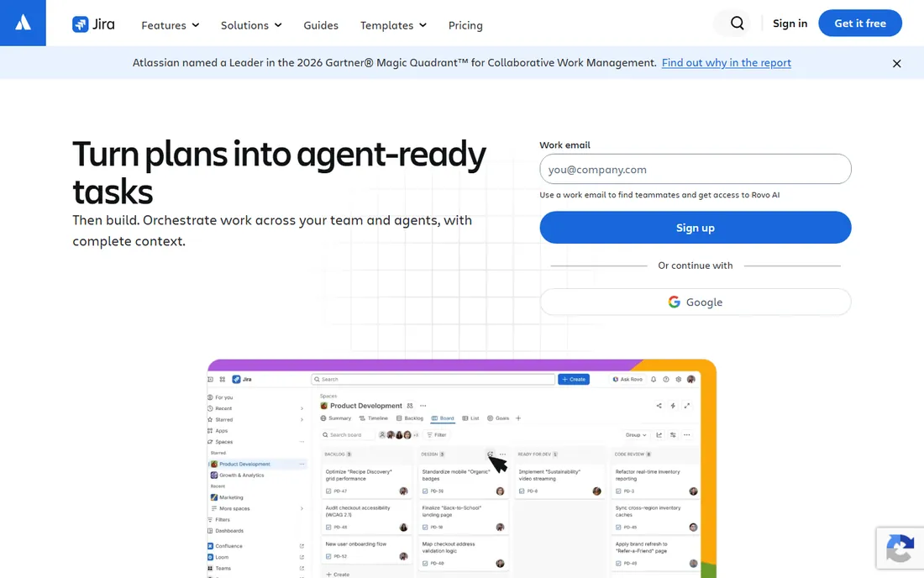
Task: Click the Search board field
Action: point(347,435)
